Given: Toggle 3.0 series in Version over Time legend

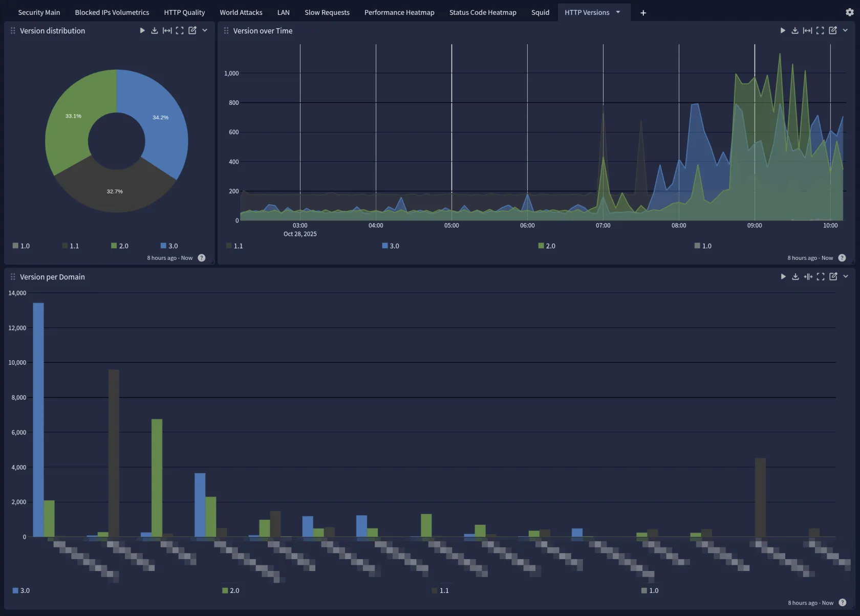Looking at the screenshot, I should (391, 246).
